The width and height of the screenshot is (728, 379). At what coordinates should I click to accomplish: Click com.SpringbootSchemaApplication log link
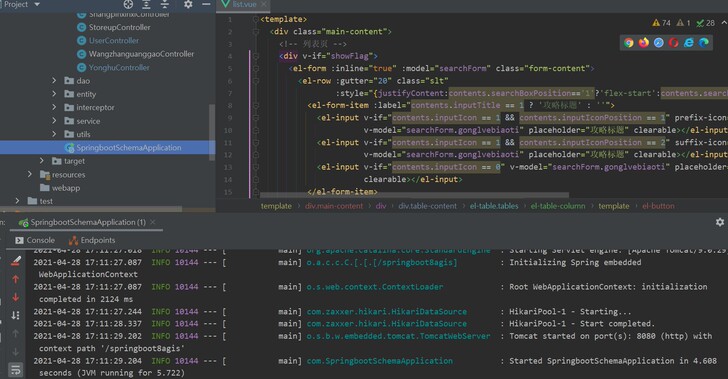(x=379, y=360)
